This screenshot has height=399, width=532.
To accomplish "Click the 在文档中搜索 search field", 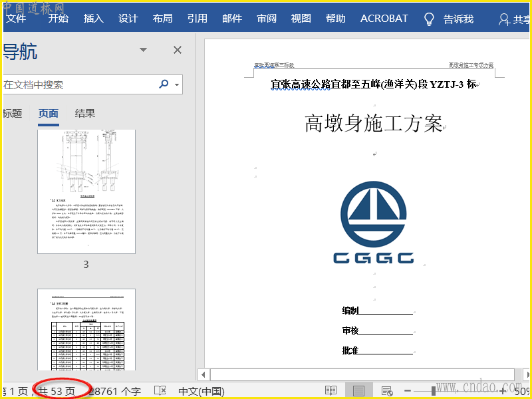I will [x=80, y=84].
